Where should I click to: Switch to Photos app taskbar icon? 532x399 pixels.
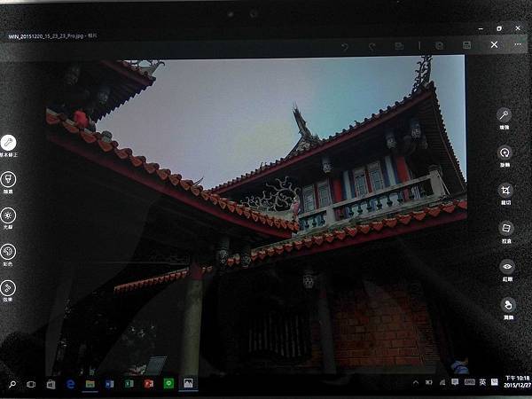(188, 383)
